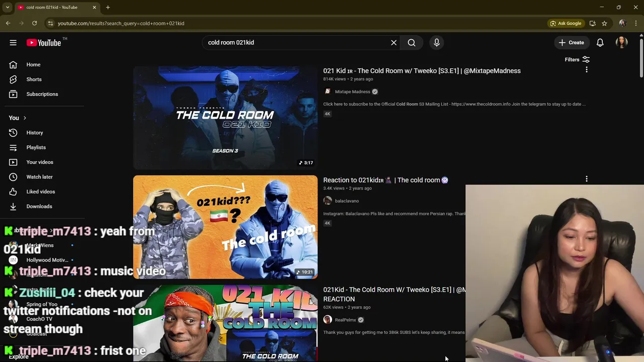Click the Ask Google button
This screenshot has width=644, height=362.
point(566,23)
